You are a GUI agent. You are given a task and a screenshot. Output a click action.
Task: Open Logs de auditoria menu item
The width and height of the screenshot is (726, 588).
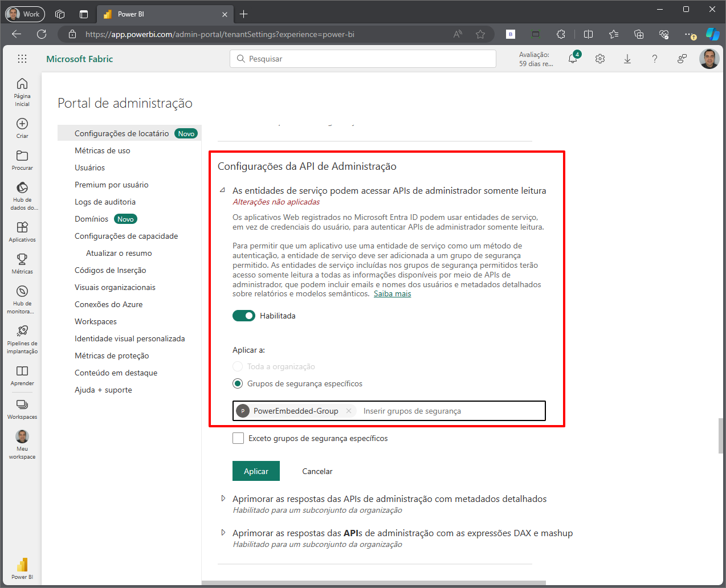[105, 202]
